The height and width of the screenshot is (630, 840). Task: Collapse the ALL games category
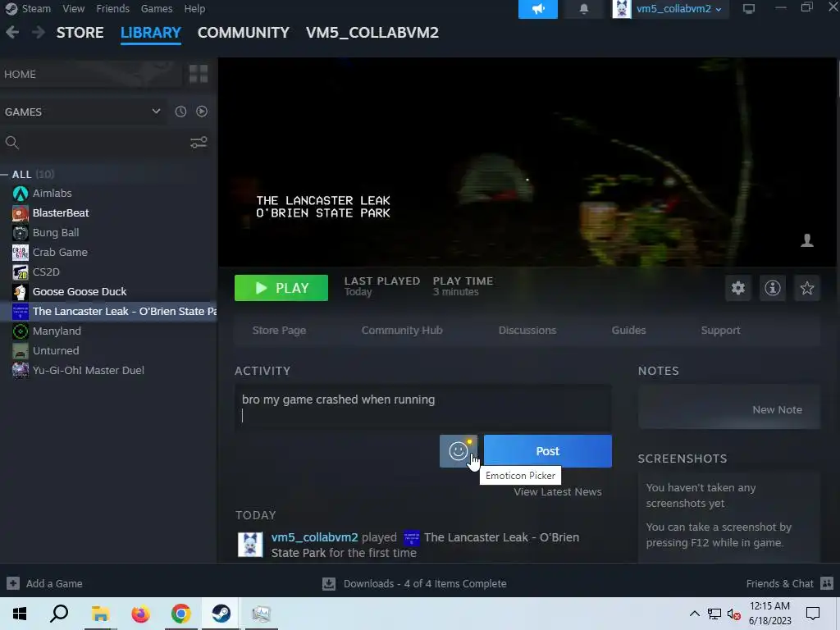click(4, 175)
